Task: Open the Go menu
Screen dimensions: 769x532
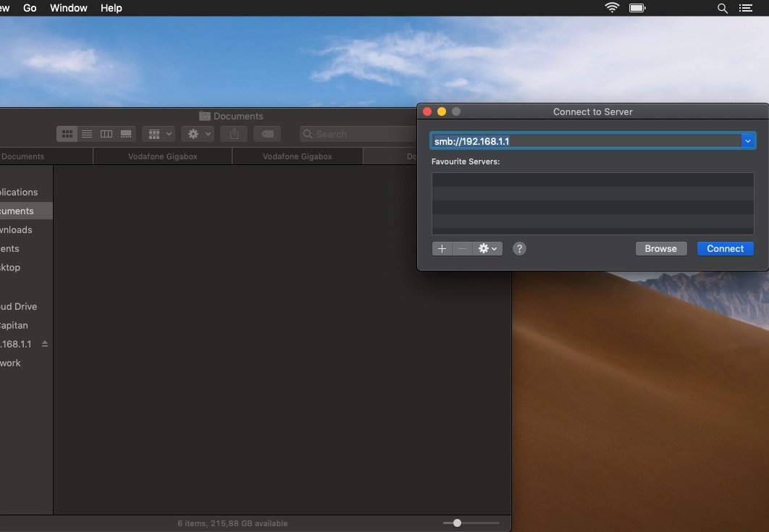Action: (30, 8)
